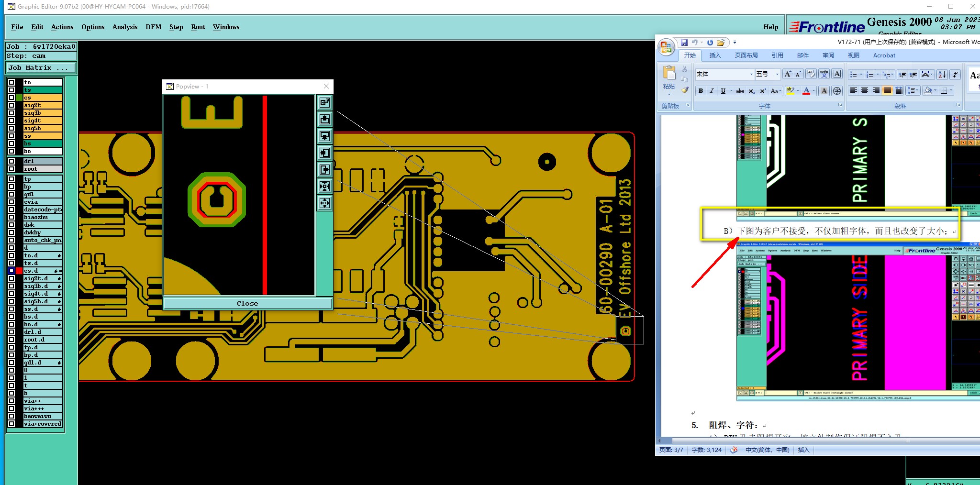Viewport: 980px width, 485px height.
Task: Click the Word save disk icon
Action: [x=684, y=43]
